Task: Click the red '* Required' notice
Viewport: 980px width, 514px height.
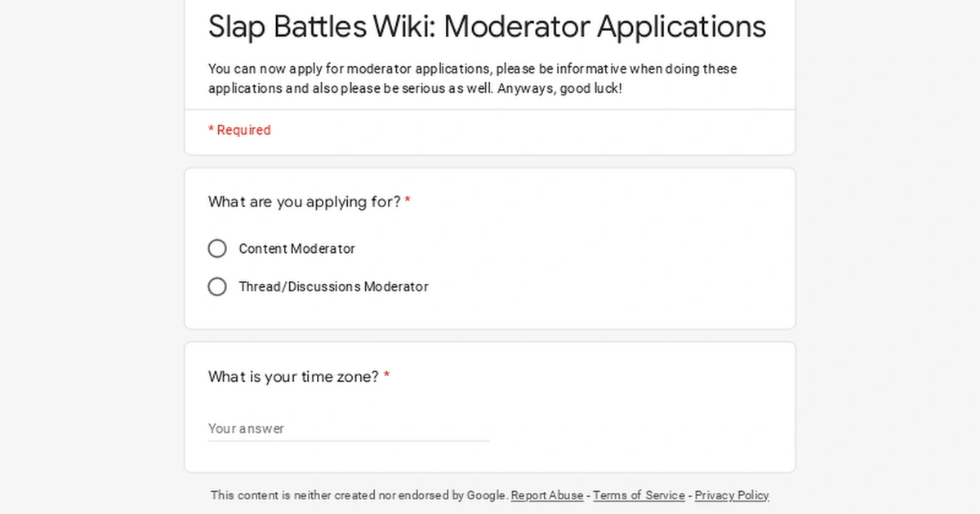Action: click(x=239, y=130)
